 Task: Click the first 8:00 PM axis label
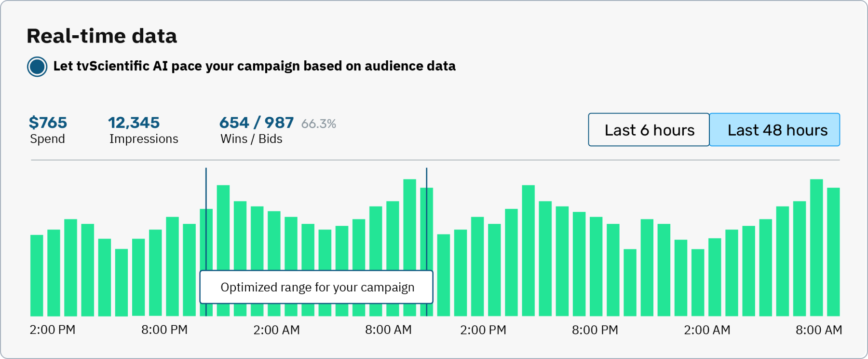tap(164, 330)
